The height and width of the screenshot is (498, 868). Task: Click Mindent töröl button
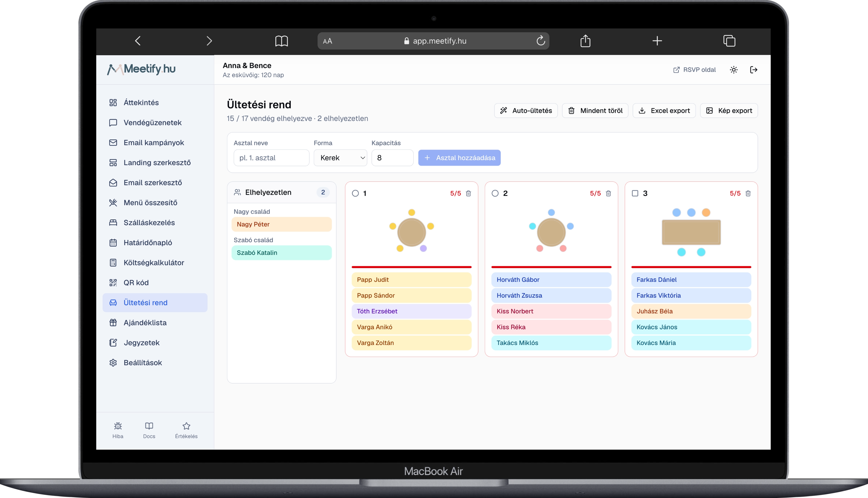595,110
